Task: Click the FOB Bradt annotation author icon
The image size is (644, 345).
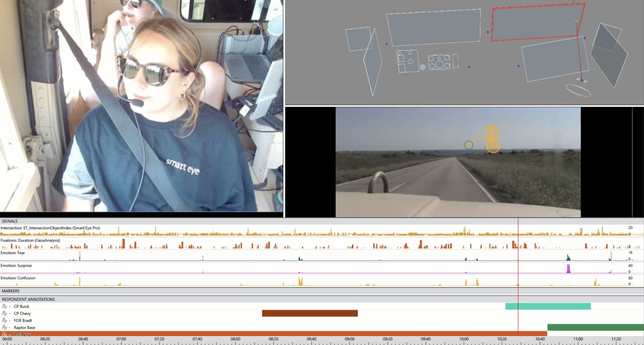Action: click(4, 321)
